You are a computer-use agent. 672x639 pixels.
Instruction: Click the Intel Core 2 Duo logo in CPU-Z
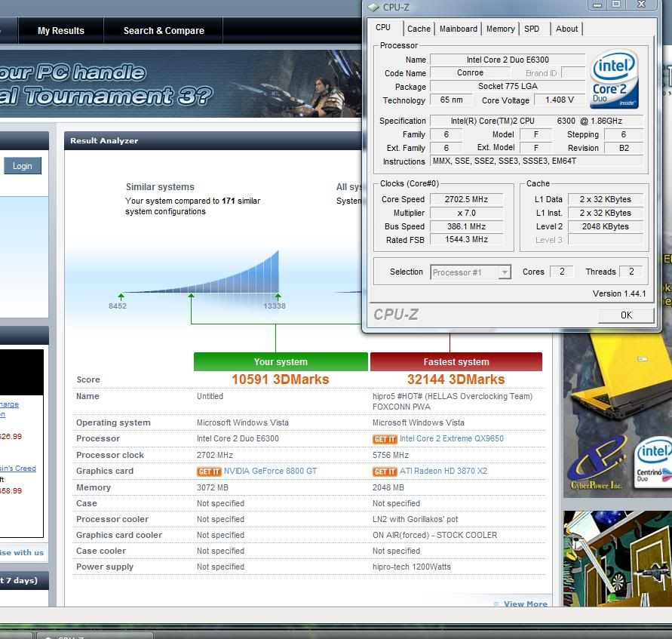click(615, 79)
